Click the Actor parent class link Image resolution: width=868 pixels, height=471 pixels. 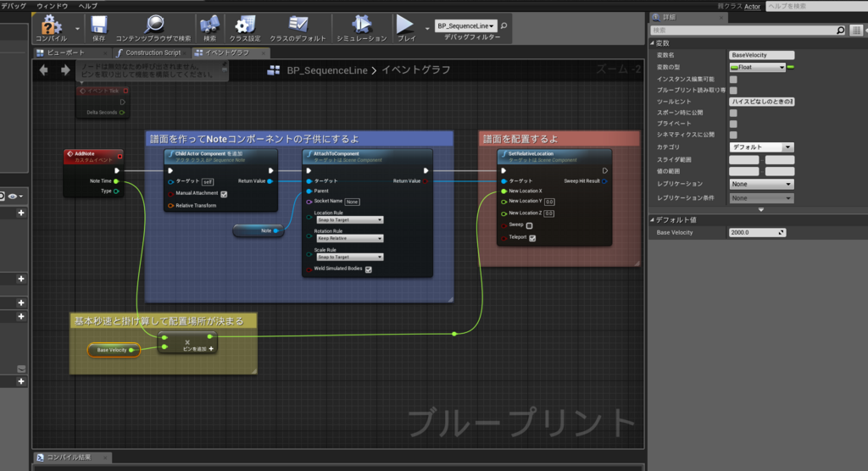pyautogui.click(x=752, y=7)
